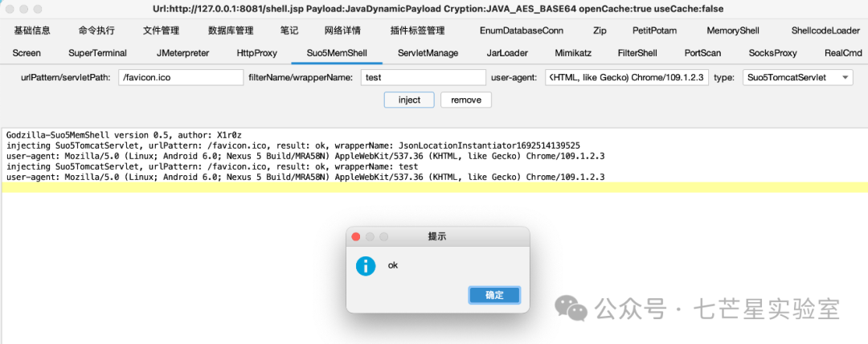Click the urlPattern/servletPath label

66,77
